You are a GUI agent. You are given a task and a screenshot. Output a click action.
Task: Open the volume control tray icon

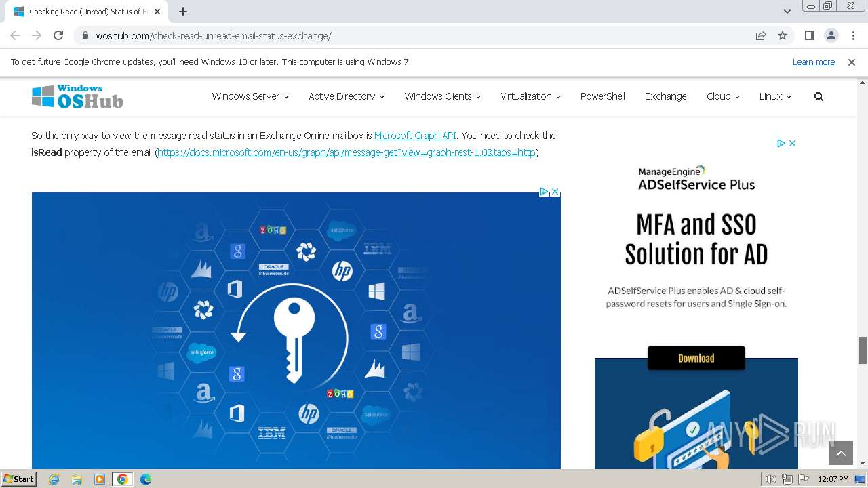pyautogui.click(x=770, y=479)
